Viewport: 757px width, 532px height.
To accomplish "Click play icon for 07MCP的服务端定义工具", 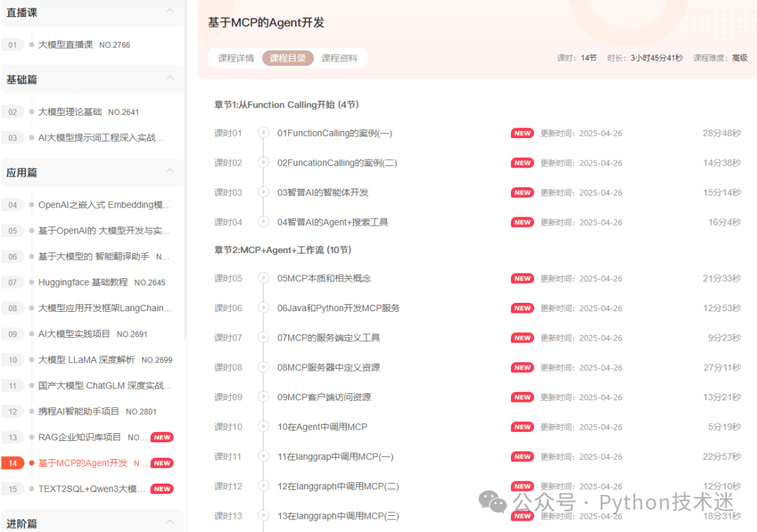I will click(x=263, y=337).
